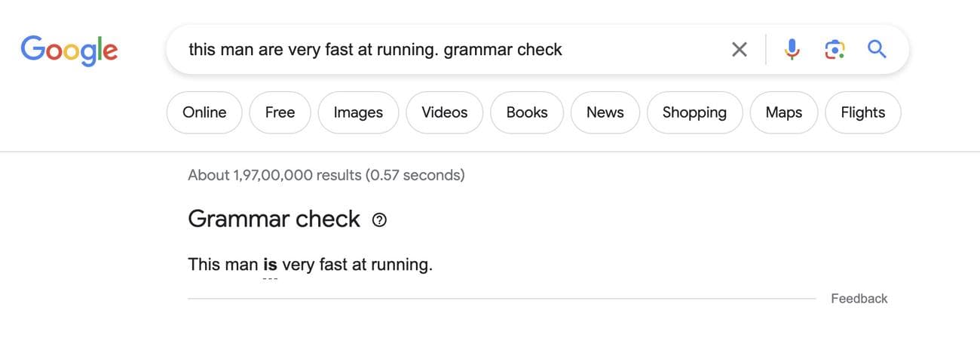Open the Grammar check help icon
This screenshot has height=341, width=980.
tap(380, 220)
